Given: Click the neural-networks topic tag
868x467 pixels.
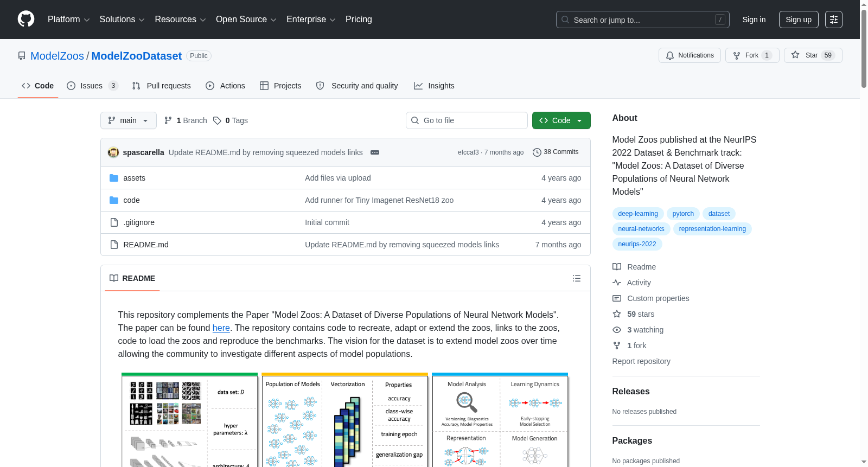Looking at the screenshot, I should tap(641, 229).
